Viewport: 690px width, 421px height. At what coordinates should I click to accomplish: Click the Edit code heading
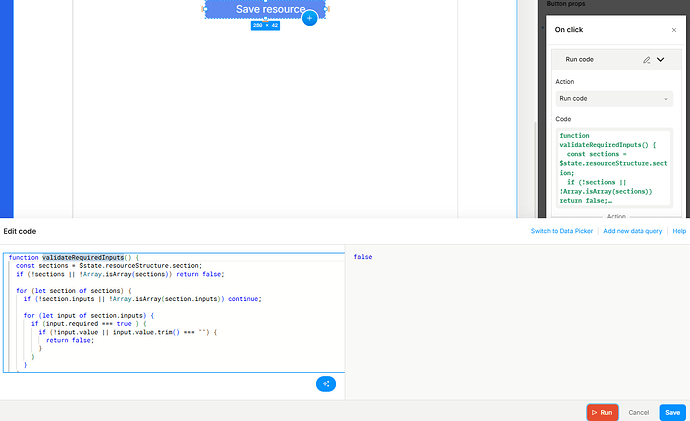coord(20,231)
